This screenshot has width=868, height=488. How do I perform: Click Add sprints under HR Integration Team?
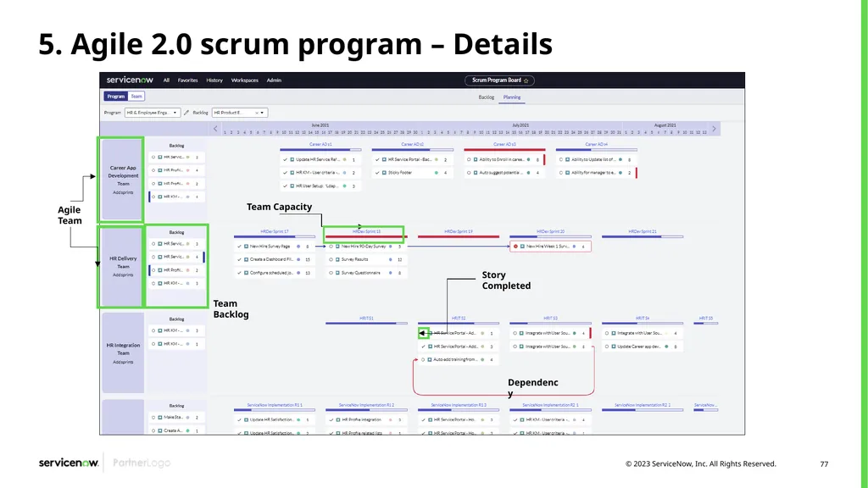pyautogui.click(x=123, y=362)
